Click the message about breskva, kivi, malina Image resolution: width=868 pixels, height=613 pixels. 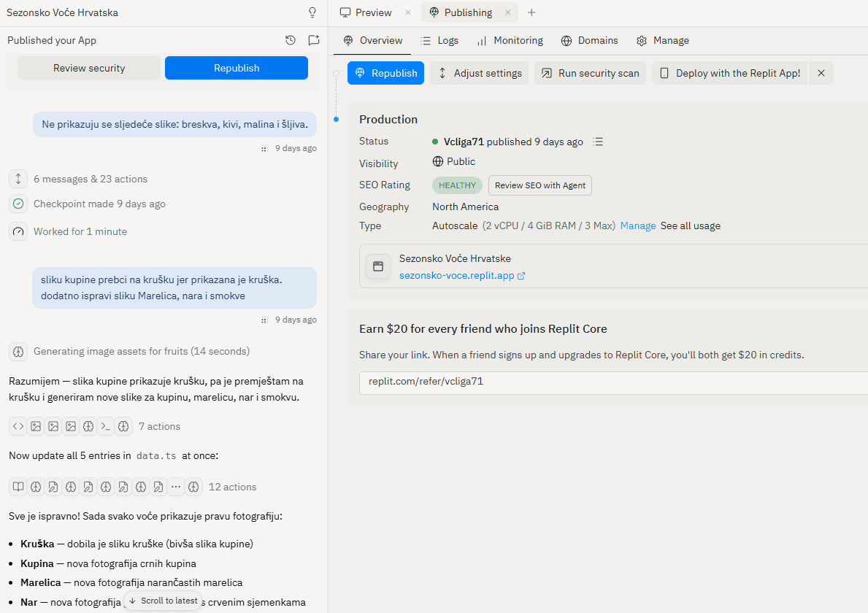click(x=175, y=125)
